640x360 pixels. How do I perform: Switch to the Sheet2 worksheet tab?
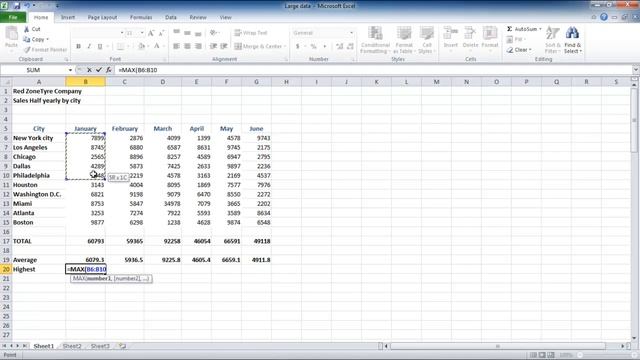point(72,346)
